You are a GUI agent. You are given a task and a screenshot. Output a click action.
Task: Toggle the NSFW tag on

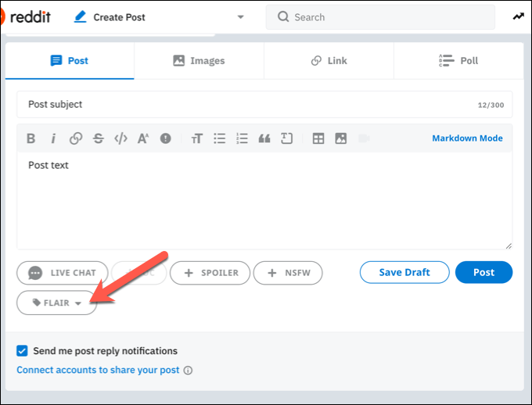288,272
